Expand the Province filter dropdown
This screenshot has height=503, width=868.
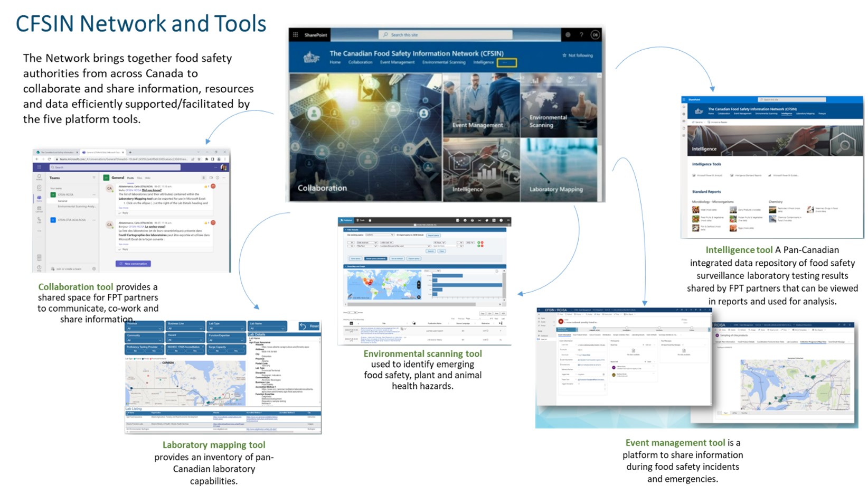coord(144,329)
